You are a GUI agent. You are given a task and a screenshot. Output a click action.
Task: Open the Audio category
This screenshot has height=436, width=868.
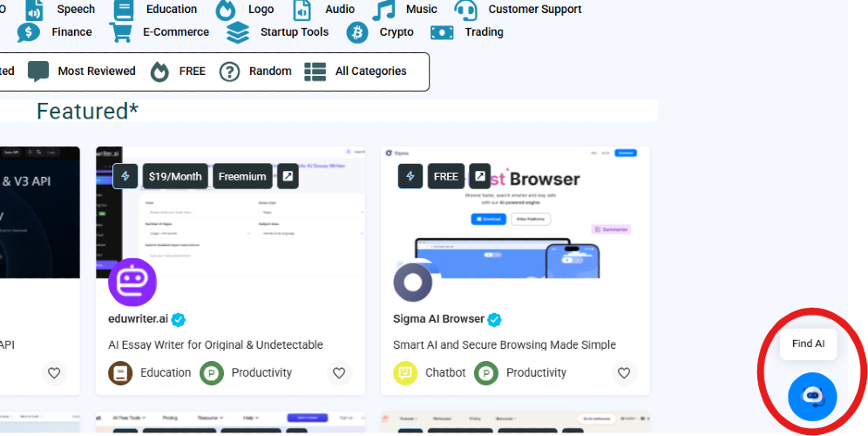point(323,10)
